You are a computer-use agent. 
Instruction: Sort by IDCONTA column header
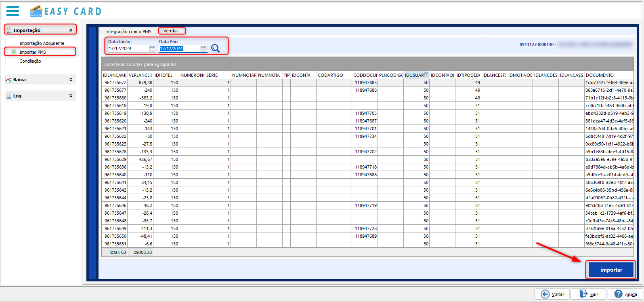(x=304, y=75)
